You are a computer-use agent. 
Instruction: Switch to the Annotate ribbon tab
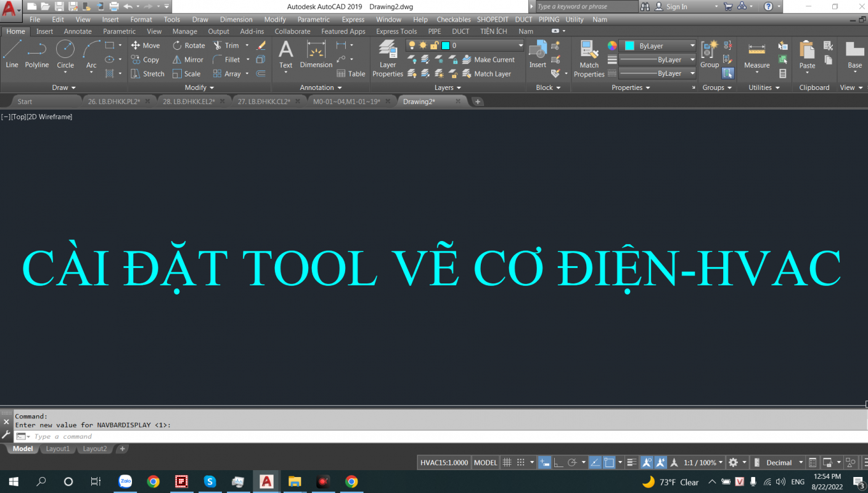point(78,31)
